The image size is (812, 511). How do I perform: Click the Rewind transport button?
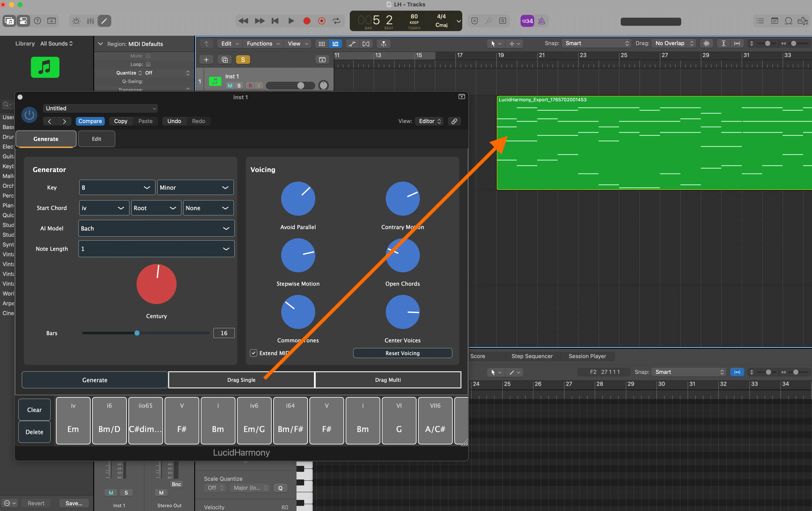[x=243, y=21]
